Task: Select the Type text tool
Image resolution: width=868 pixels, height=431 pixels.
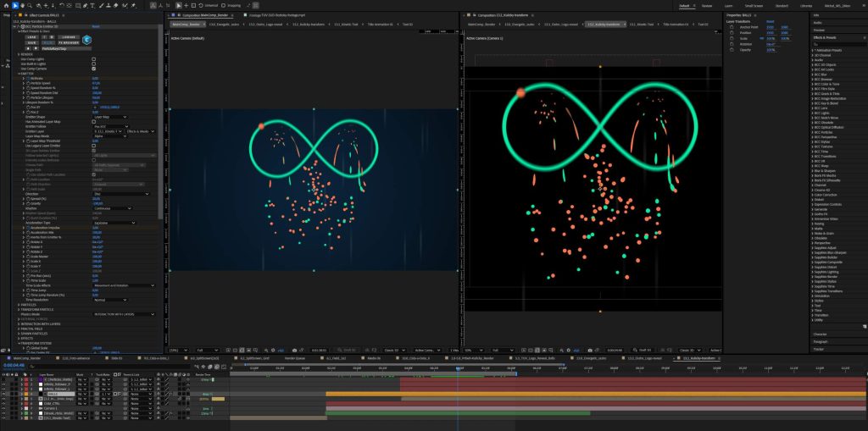Action: (94, 5)
